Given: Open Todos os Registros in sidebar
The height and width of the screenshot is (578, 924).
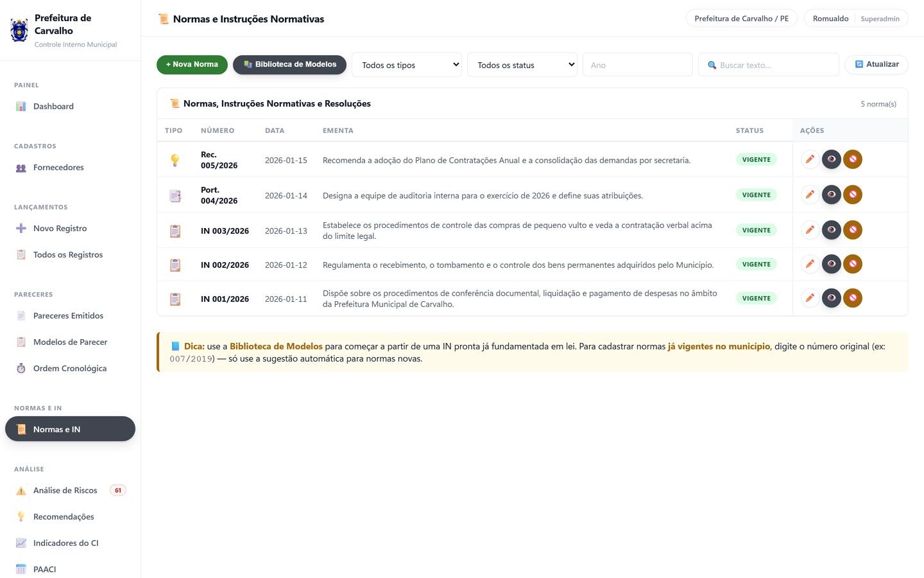Looking at the screenshot, I should (x=70, y=255).
